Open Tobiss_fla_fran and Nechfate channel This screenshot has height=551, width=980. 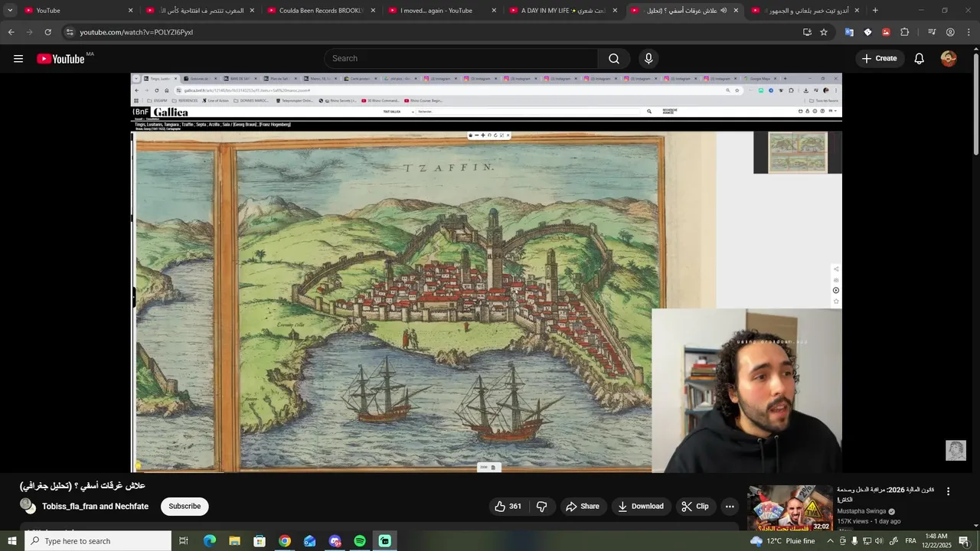coord(95,507)
